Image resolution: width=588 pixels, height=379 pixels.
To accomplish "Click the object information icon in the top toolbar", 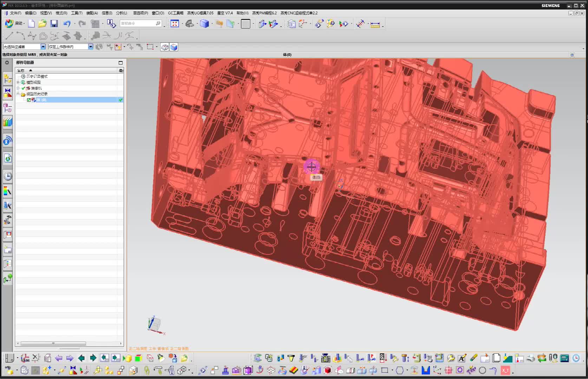I will pyautogui.click(x=111, y=24).
